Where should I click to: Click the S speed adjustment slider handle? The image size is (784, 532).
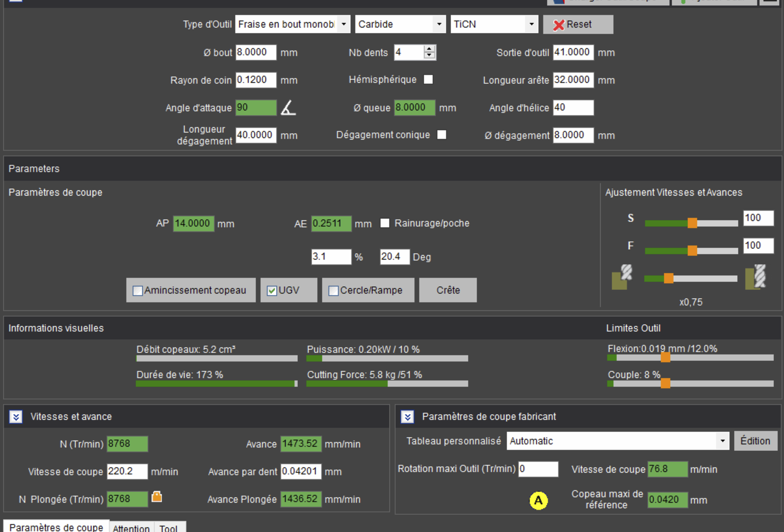click(692, 223)
